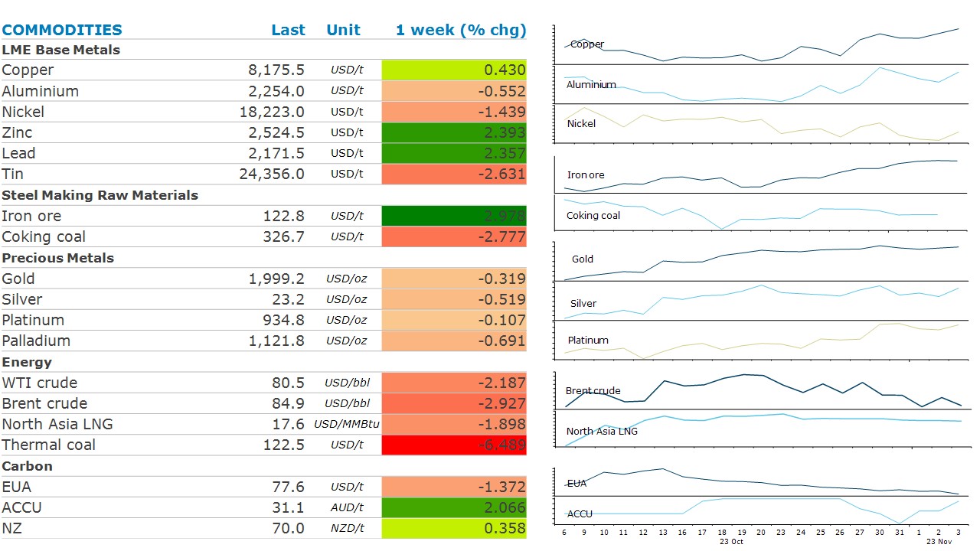
Task: Select the Lead row name
Action: 19,153
